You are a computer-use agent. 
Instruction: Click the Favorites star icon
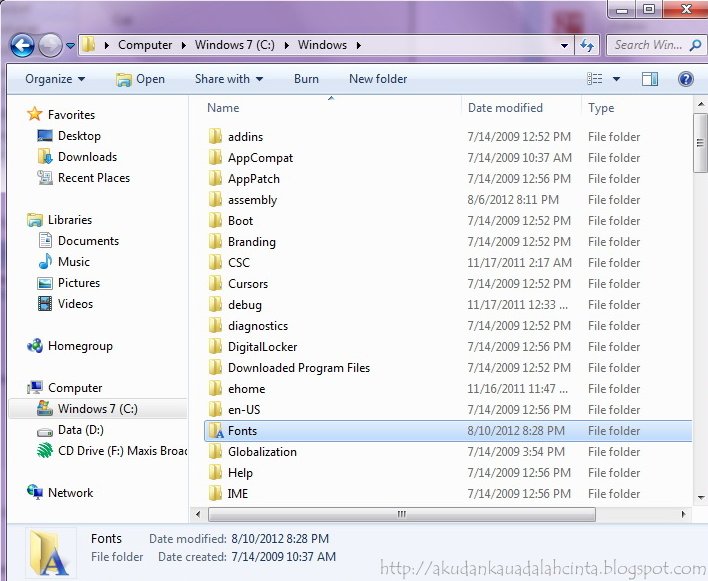tap(36, 115)
